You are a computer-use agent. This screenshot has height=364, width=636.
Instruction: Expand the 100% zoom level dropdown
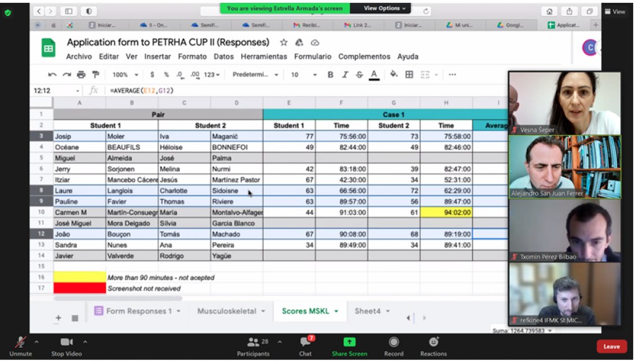125,75
